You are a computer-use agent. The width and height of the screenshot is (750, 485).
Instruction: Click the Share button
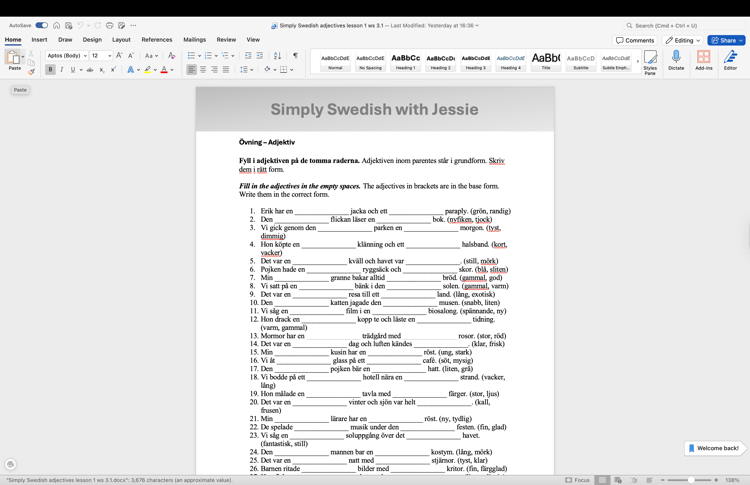727,40
